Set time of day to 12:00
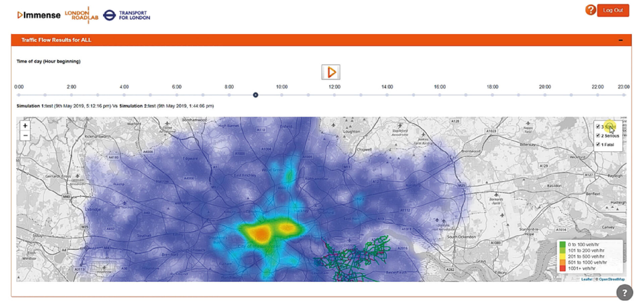 click(x=334, y=95)
